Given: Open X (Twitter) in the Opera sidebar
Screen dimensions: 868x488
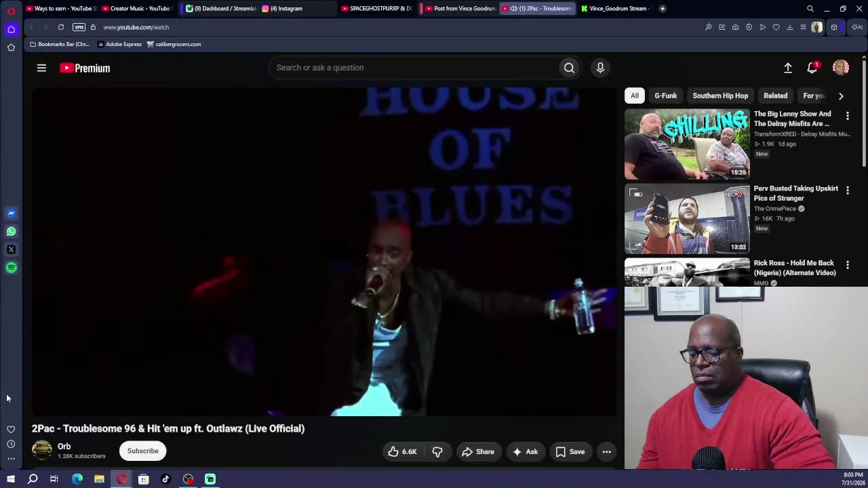Looking at the screenshot, I should pos(11,249).
